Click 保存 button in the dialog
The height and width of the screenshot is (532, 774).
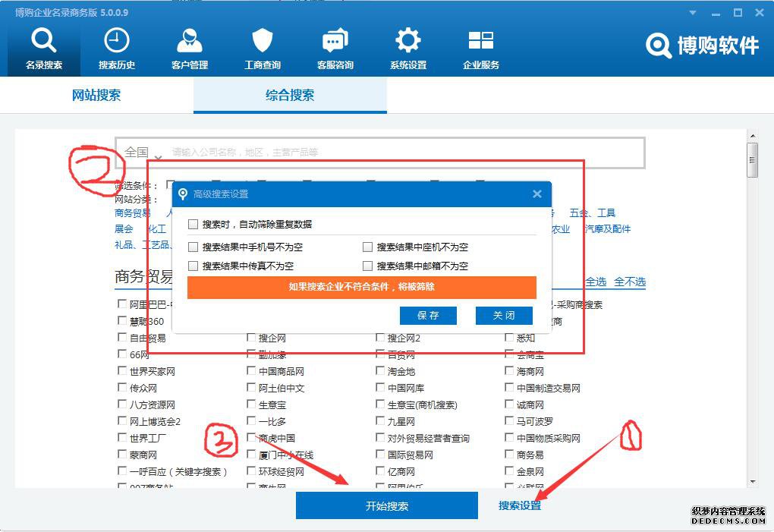428,316
